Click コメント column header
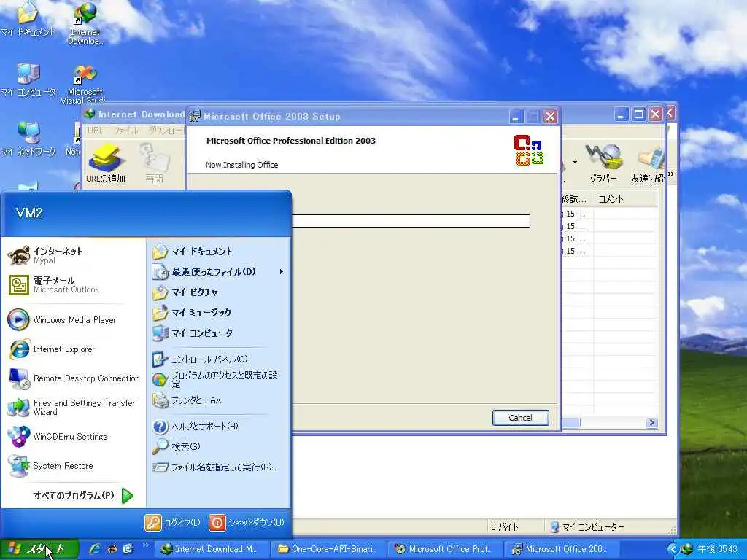Screen dimensions: 747x560 click(x=624, y=199)
